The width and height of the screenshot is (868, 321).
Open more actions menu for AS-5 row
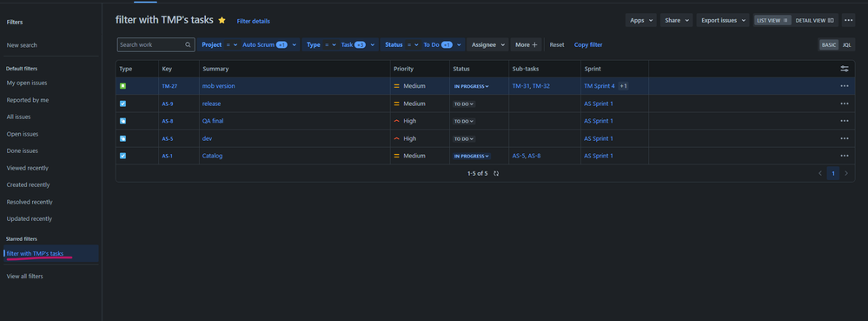[x=845, y=138]
